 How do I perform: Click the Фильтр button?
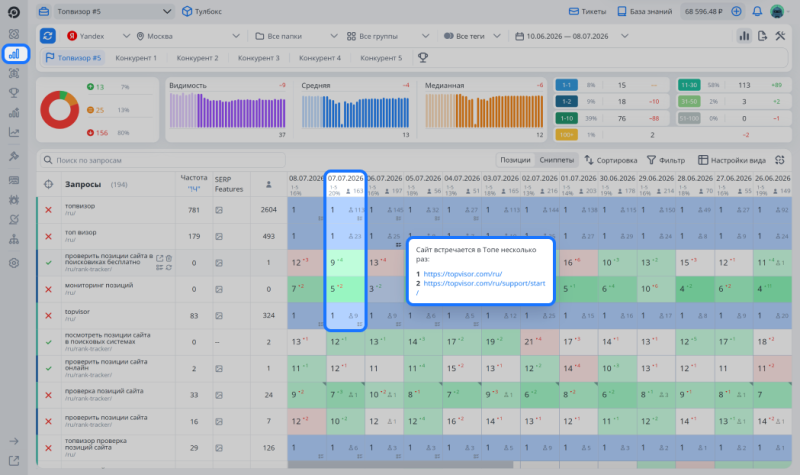(666, 160)
